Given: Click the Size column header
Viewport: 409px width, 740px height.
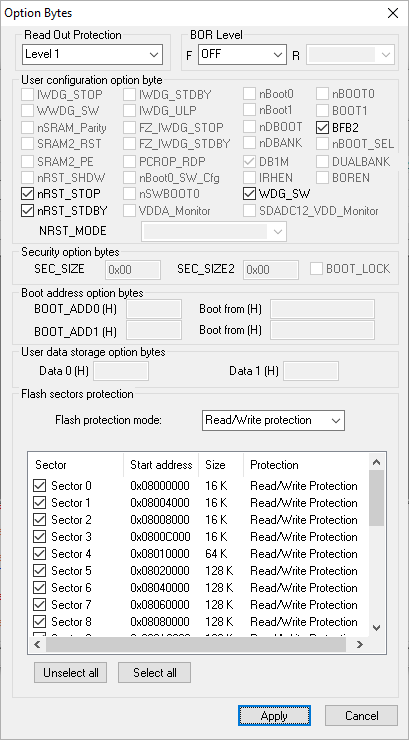Looking at the screenshot, I should coord(221,465).
